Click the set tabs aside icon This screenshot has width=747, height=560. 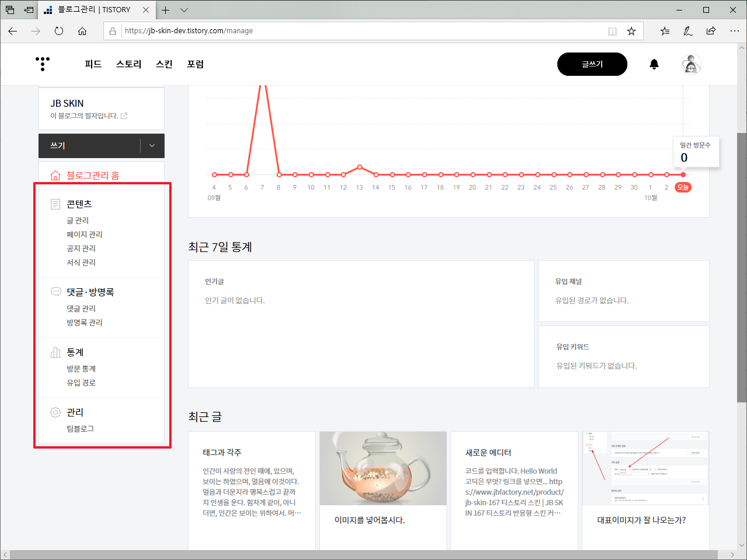29,10
